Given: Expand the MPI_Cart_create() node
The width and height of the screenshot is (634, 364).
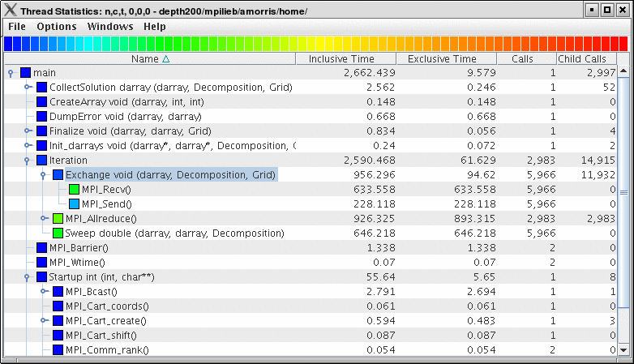Looking at the screenshot, I should [x=43, y=321].
